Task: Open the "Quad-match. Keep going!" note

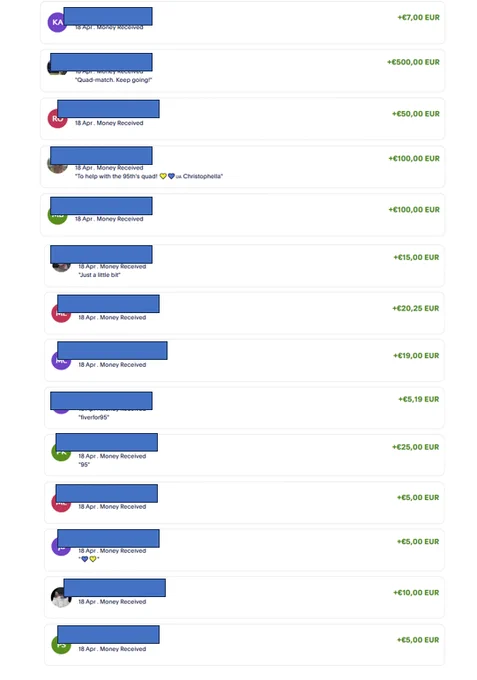Action: tap(113, 80)
